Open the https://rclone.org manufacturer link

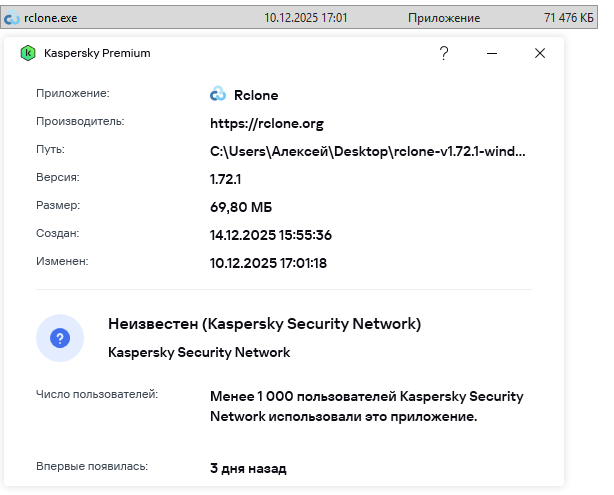(x=267, y=123)
